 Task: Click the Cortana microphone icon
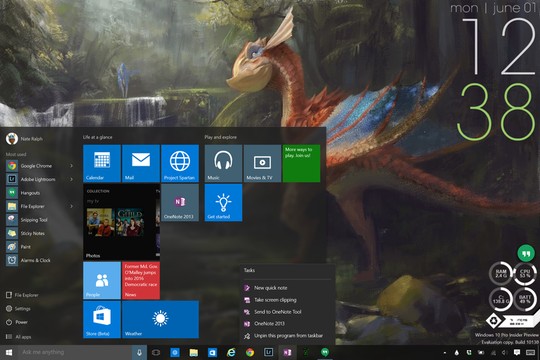(x=139, y=352)
